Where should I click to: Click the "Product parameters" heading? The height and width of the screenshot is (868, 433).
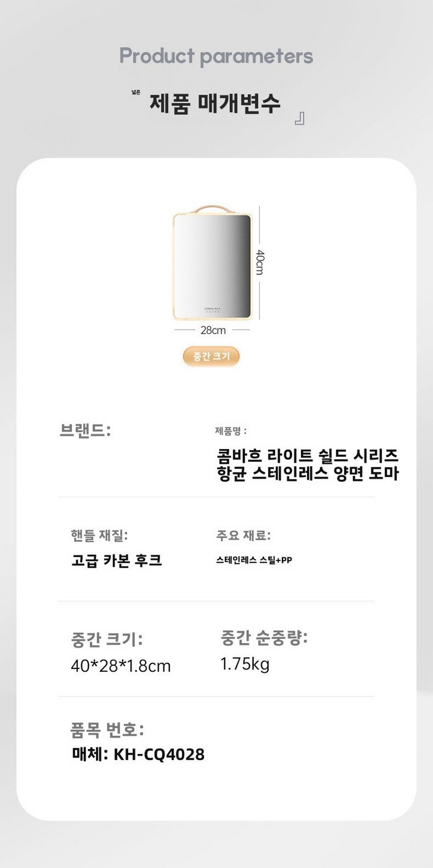tap(216, 56)
